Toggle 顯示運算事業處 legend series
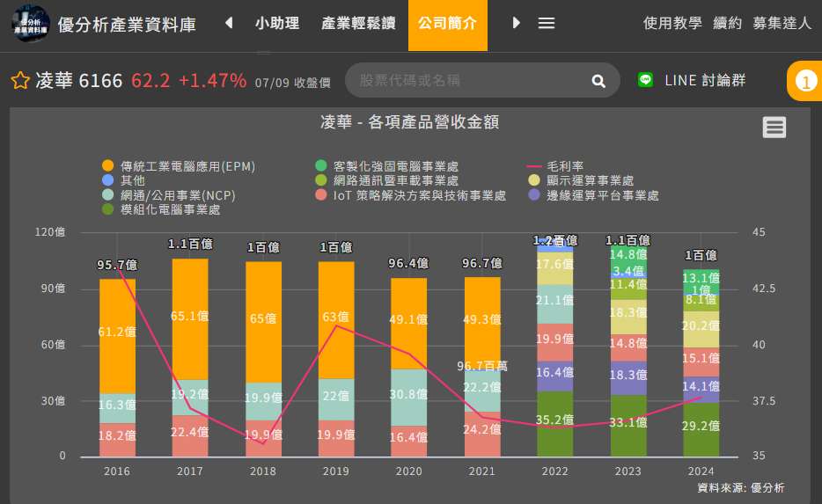The image size is (822, 504). point(581,180)
